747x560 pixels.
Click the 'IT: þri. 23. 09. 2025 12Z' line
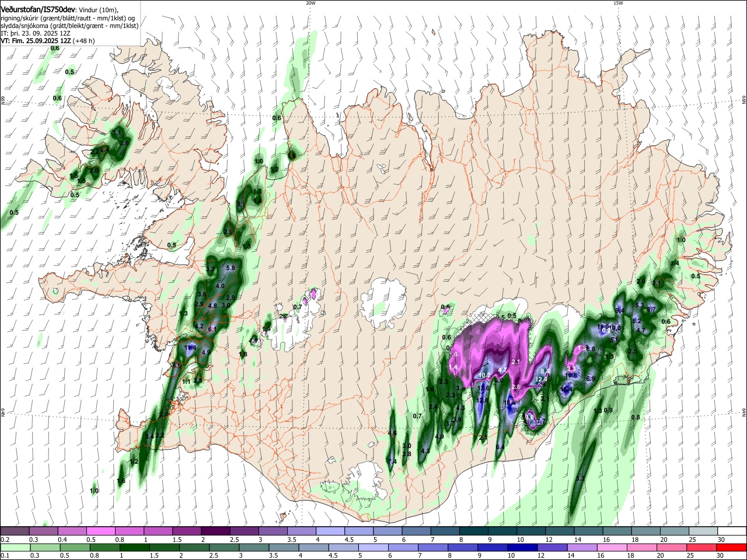coord(36,33)
